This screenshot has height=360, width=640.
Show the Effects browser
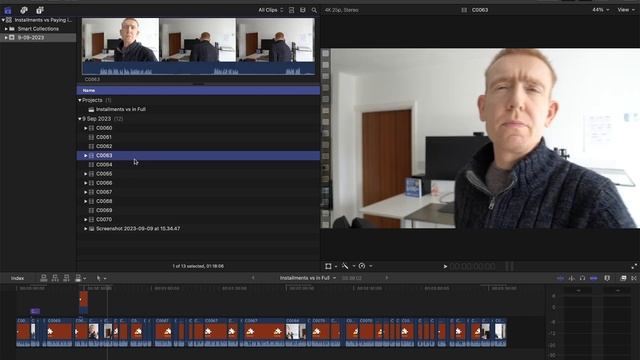click(x=623, y=278)
